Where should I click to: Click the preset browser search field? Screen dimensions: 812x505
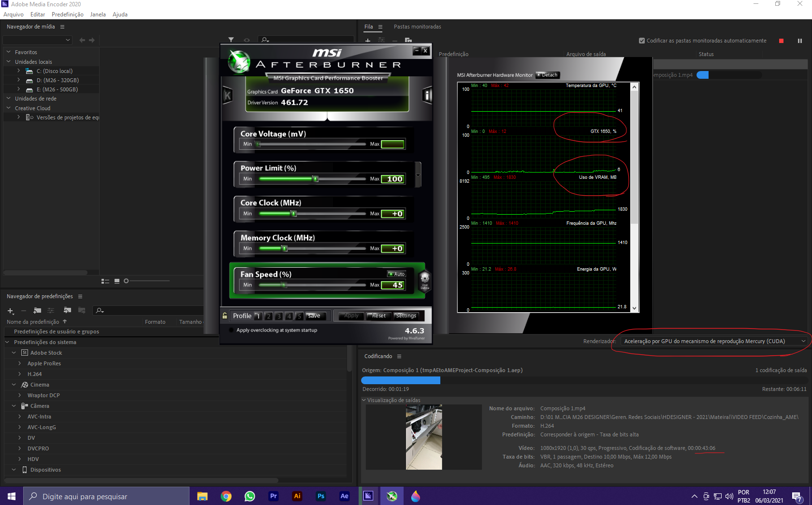coord(148,311)
